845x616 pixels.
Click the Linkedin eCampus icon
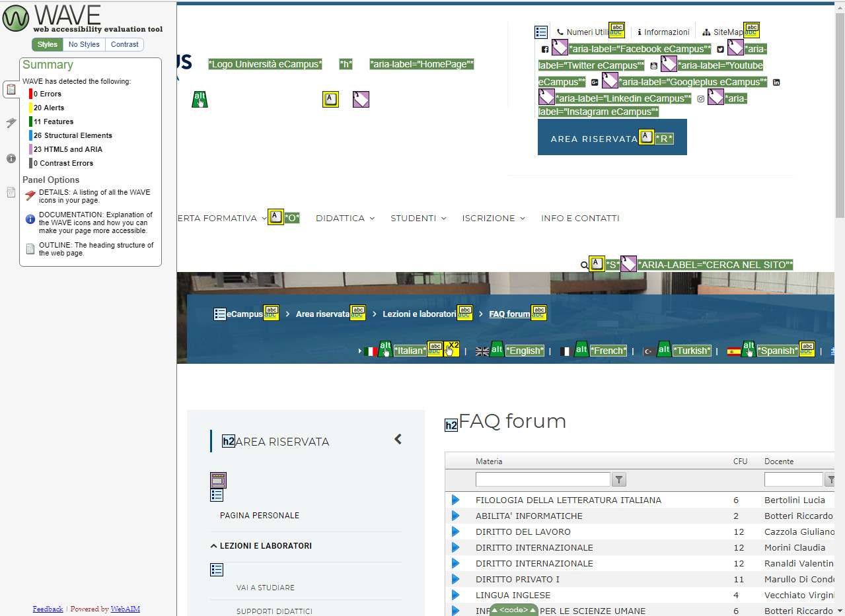(776, 83)
